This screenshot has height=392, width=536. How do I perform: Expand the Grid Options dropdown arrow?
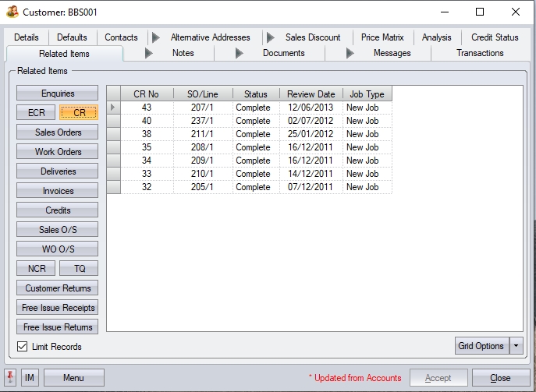516,346
